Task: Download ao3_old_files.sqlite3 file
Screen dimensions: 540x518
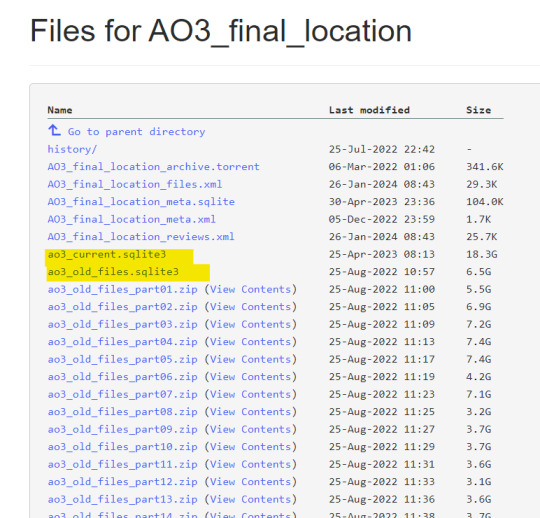Action: [x=113, y=272]
